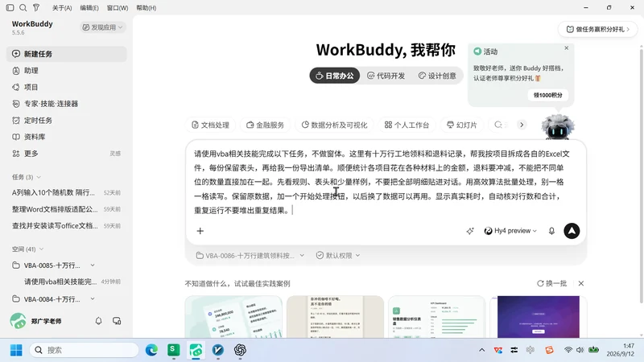Select 新建任务 in the sidebar
644x362 pixels.
point(67,54)
